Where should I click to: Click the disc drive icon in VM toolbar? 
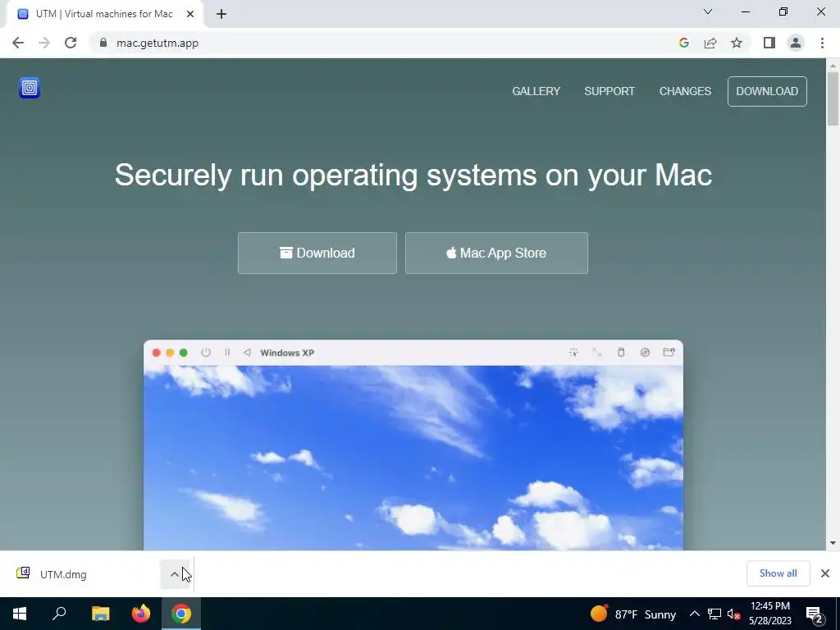click(x=645, y=352)
